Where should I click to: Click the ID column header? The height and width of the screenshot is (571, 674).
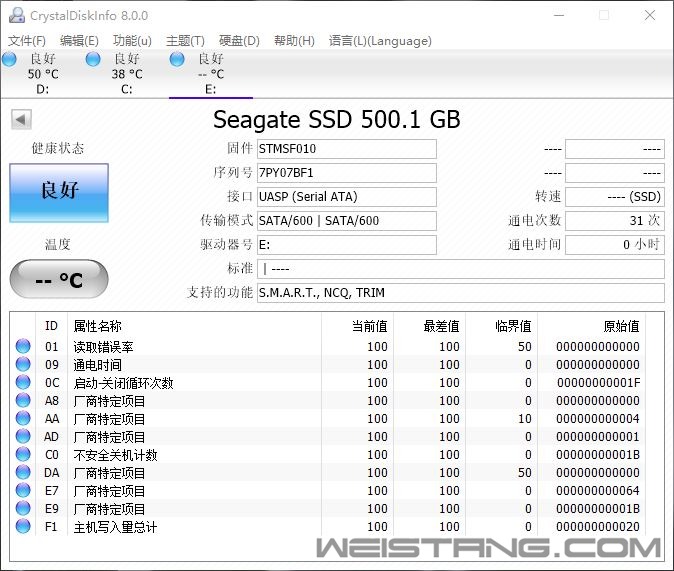51,326
